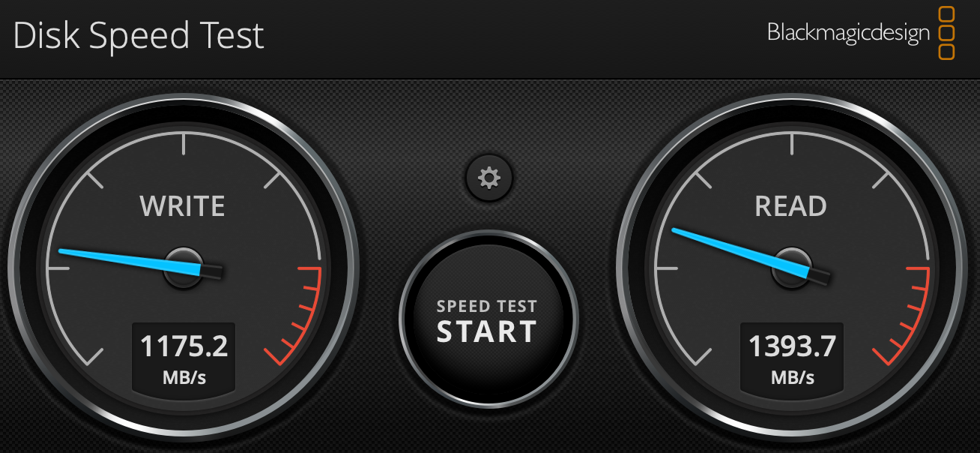Click the top tick mark on read gauge
This screenshot has width=980, height=453.
[792, 143]
